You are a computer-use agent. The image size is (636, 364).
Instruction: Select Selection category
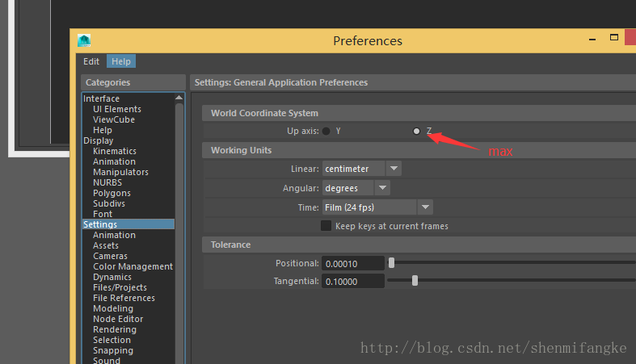(112, 340)
